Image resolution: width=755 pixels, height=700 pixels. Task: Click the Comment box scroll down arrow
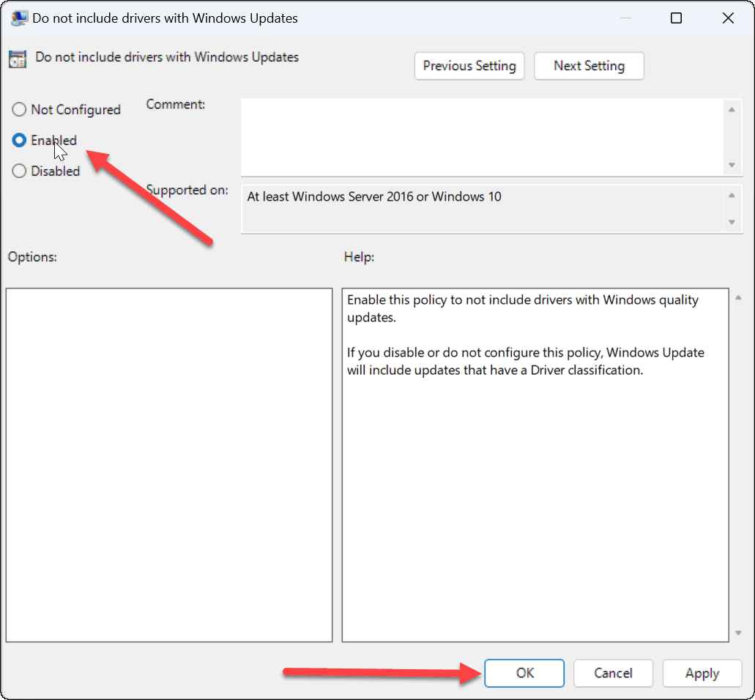click(x=731, y=165)
